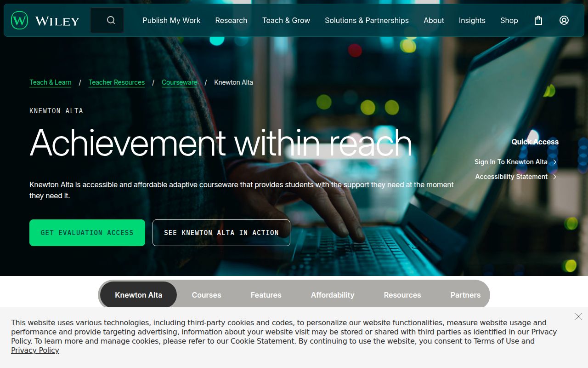Open the About menu
Image resolution: width=588 pixels, height=368 pixels.
[434, 20]
